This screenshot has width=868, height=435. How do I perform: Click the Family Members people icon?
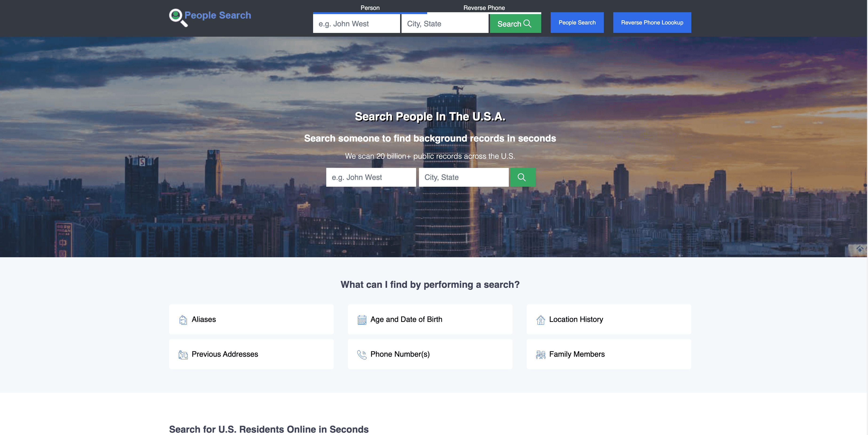(x=541, y=355)
